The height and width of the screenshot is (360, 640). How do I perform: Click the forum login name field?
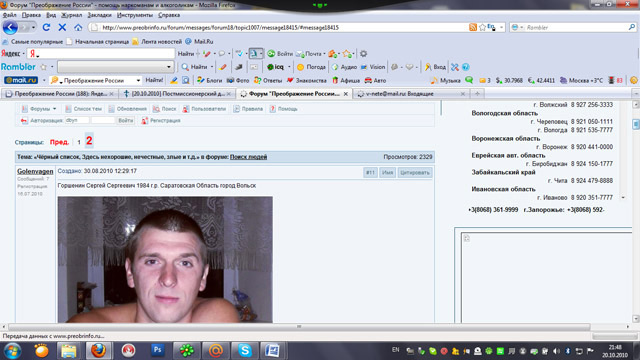(x=77, y=120)
